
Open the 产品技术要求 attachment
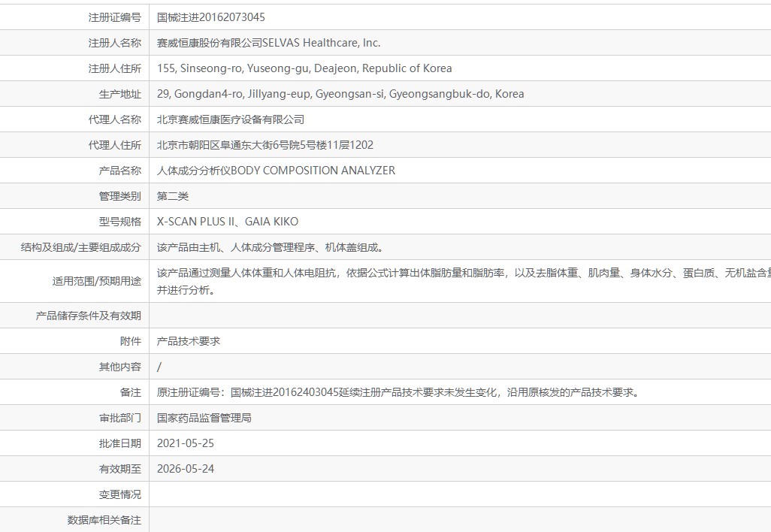[189, 341]
